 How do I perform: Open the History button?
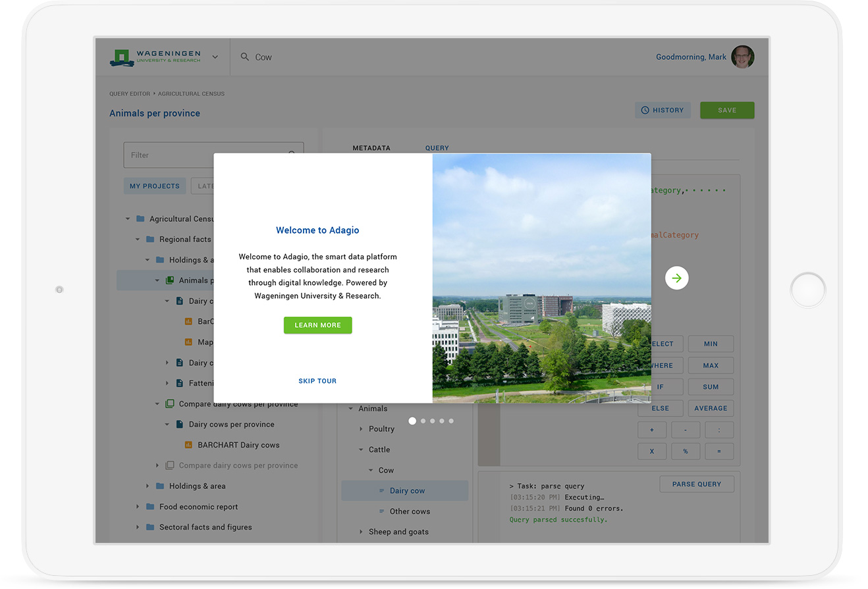(x=663, y=110)
